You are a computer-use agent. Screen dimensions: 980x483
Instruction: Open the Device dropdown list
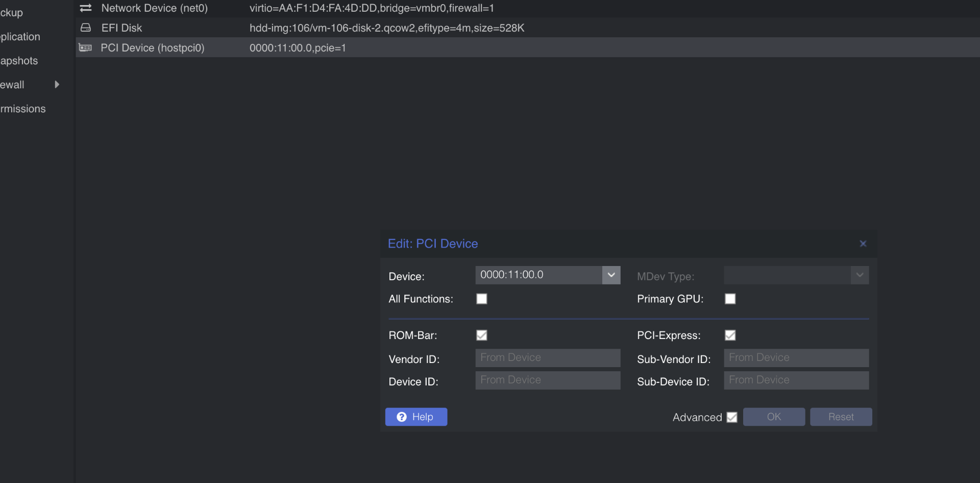pyautogui.click(x=611, y=275)
